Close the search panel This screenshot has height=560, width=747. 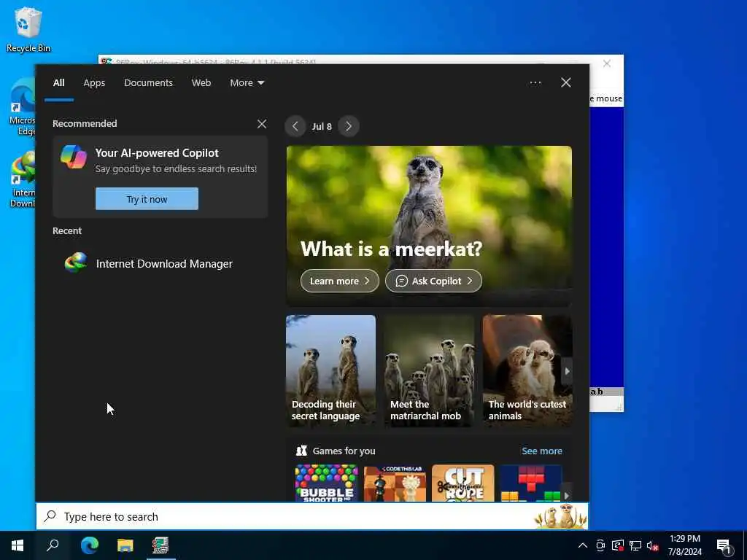point(565,83)
